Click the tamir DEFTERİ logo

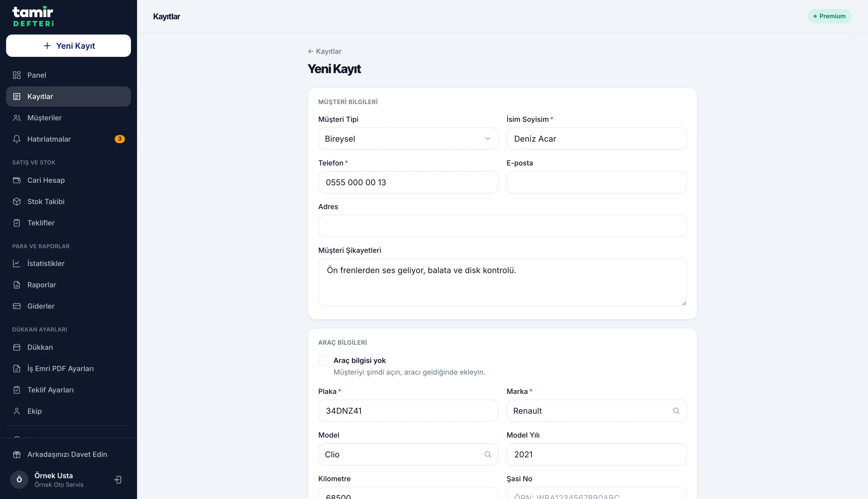click(x=33, y=16)
